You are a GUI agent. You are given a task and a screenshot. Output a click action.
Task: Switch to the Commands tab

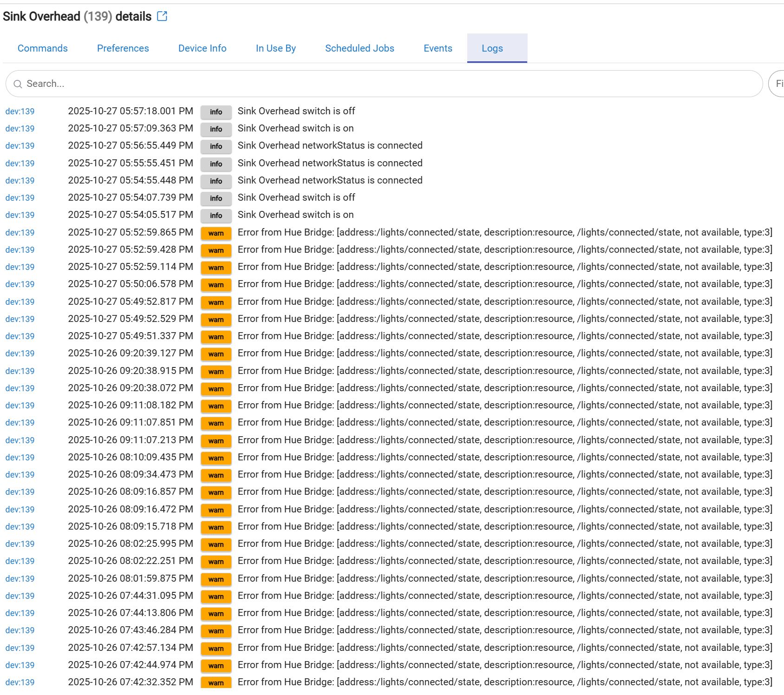(43, 48)
